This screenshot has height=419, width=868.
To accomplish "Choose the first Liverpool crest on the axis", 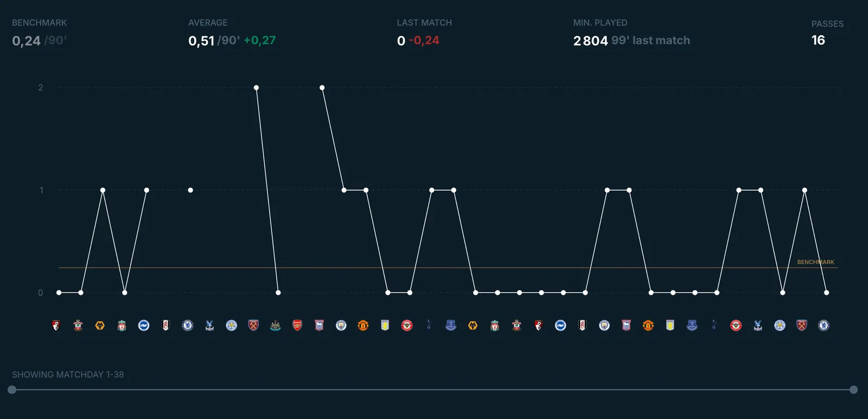I will pos(122,325).
